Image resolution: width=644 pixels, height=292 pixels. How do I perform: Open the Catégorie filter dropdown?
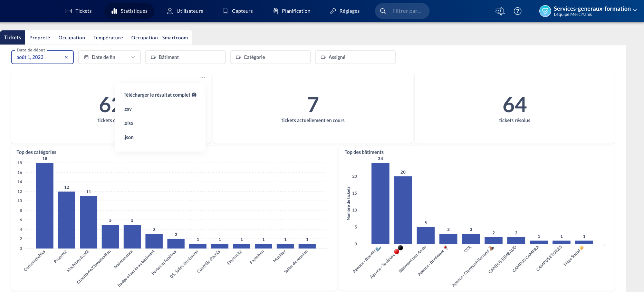[270, 57]
